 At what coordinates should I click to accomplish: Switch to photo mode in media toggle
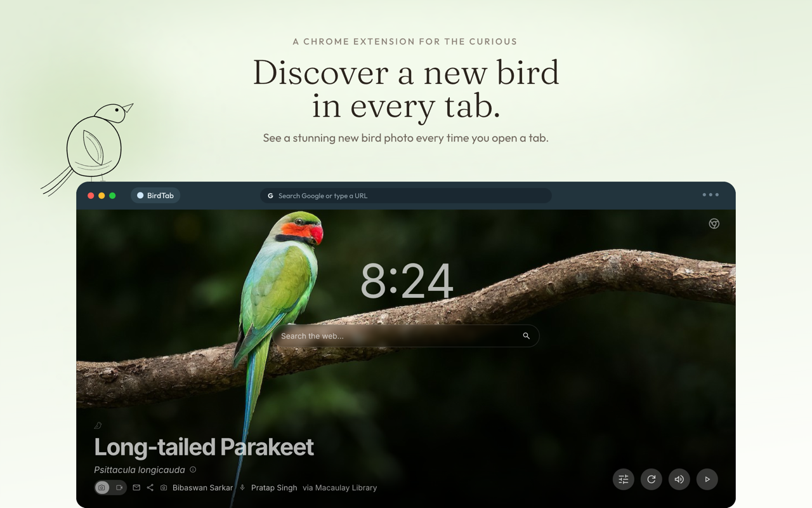[x=102, y=488]
